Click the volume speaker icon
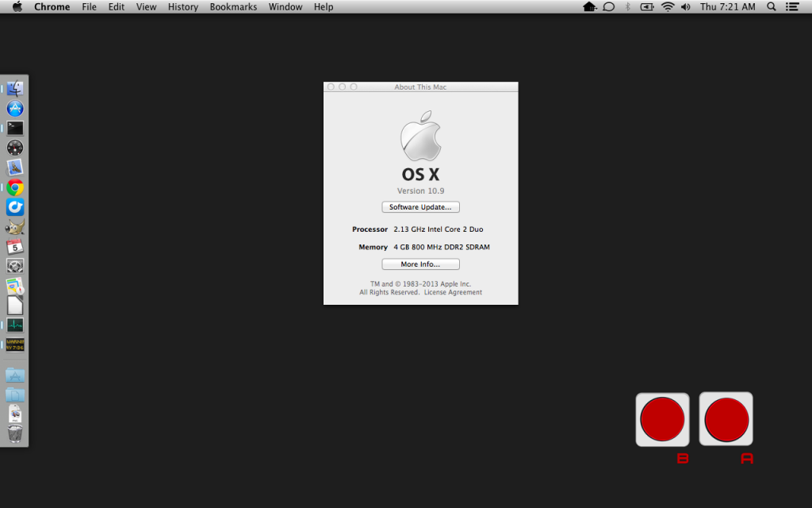 [686, 6]
